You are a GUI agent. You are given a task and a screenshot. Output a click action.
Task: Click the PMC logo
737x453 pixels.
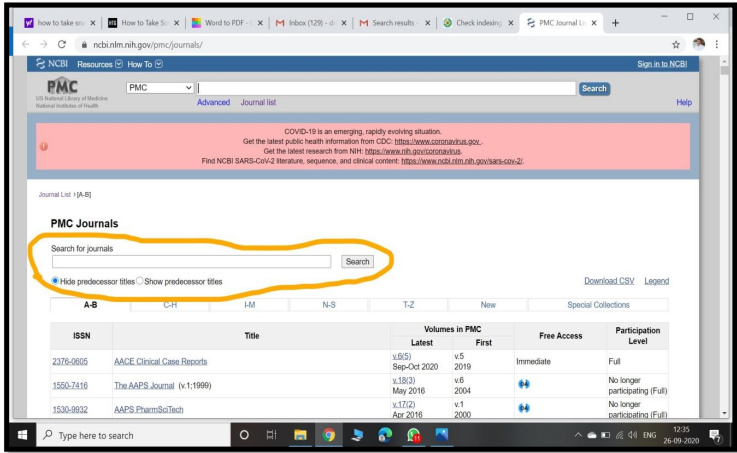(x=70, y=90)
